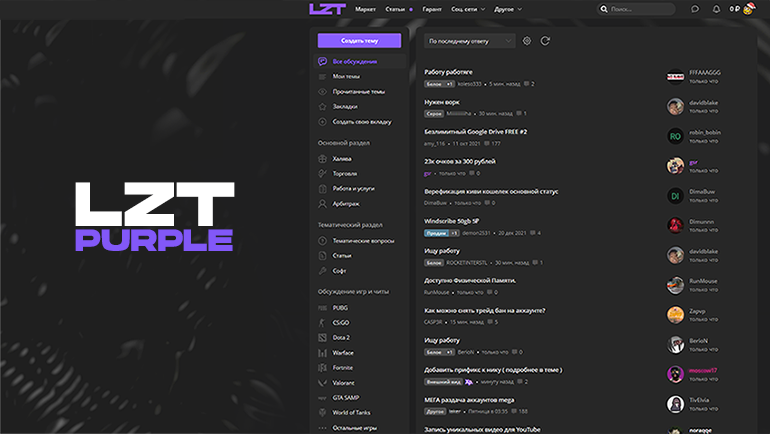The height and width of the screenshot is (434, 770).
Task: Open Warface forum icon
Action: click(x=322, y=353)
